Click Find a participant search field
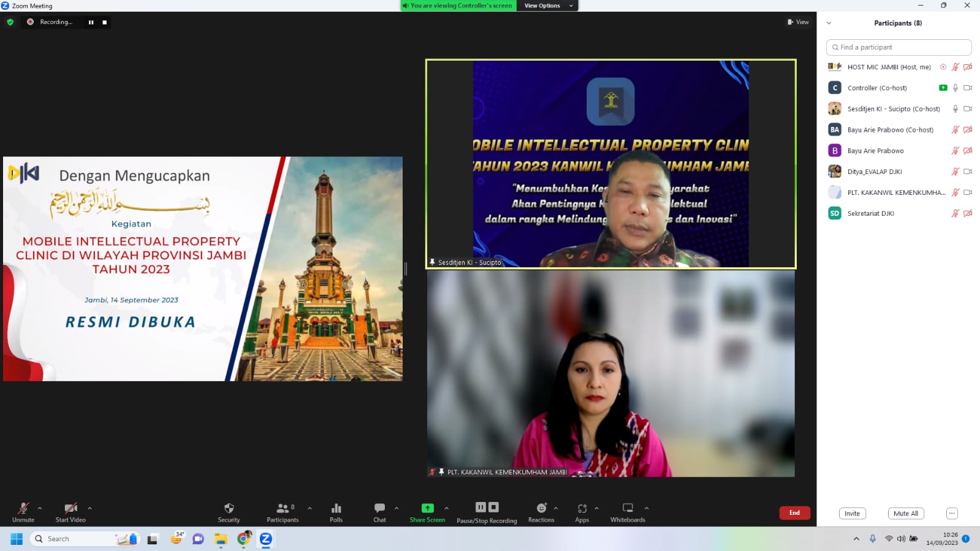 pos(898,47)
